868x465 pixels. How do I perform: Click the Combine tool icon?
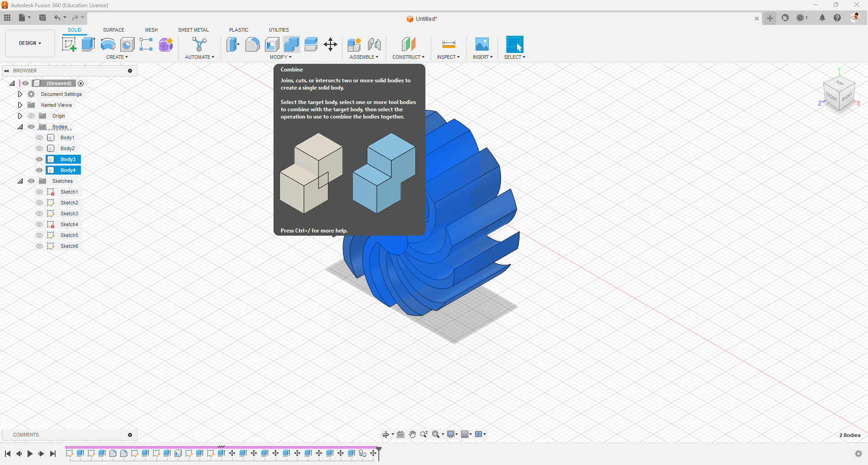coord(292,44)
